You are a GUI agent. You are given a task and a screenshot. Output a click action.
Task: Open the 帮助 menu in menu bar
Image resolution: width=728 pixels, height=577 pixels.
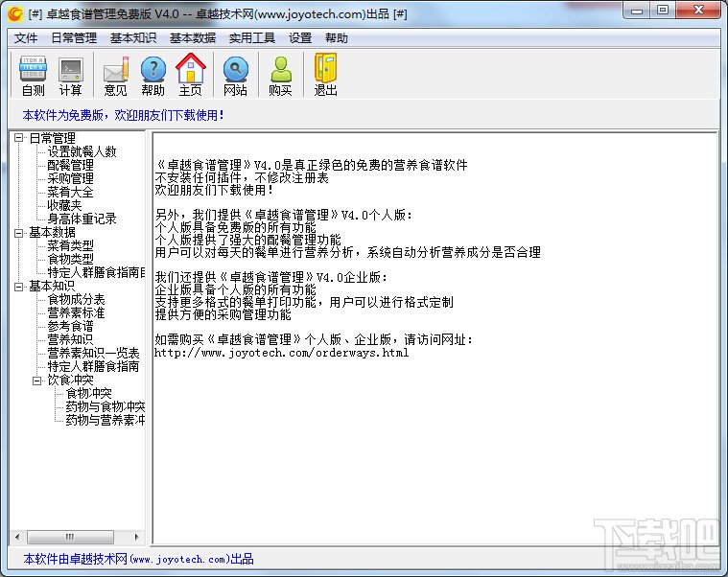tap(337, 38)
